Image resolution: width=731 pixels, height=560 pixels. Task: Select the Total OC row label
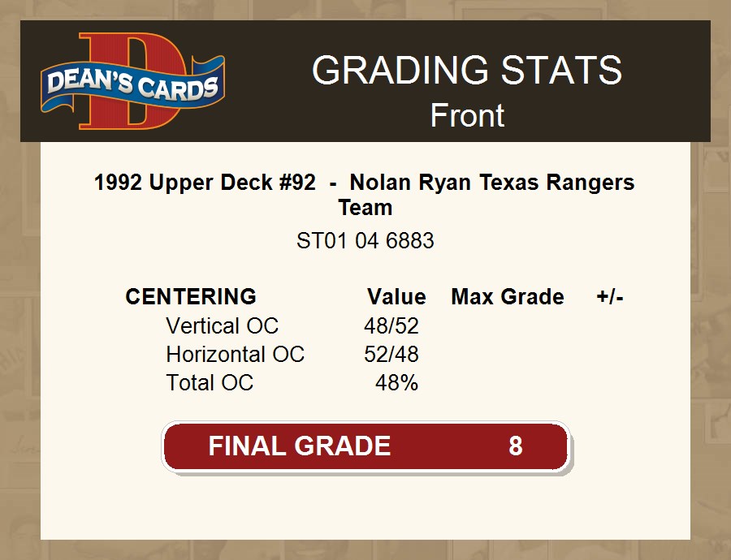(x=210, y=383)
